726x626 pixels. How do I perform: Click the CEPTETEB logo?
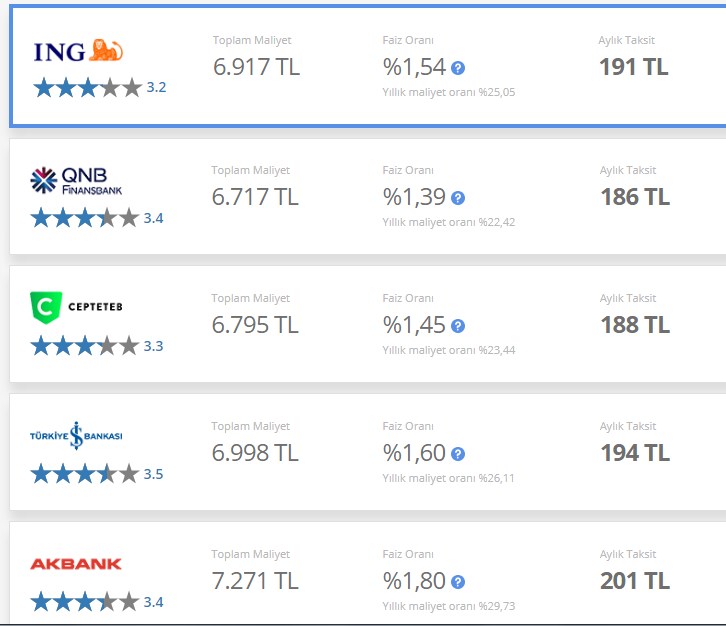pos(76,307)
